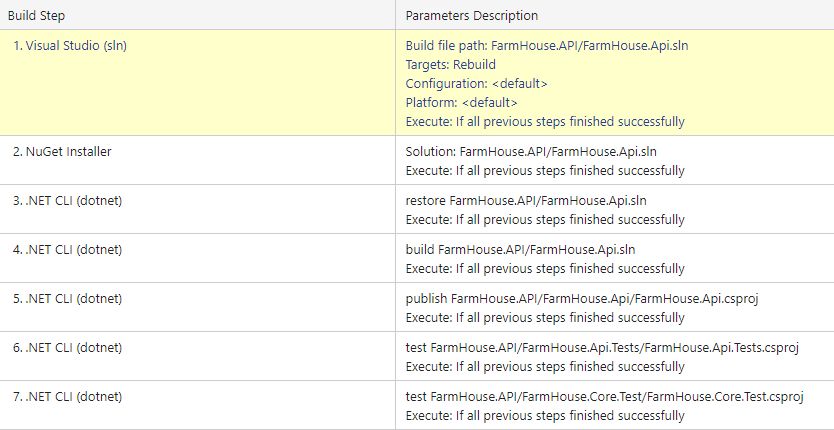Viewport: 834px width, 430px height.
Task: Click the Parameters Description column header
Action: [x=471, y=15]
